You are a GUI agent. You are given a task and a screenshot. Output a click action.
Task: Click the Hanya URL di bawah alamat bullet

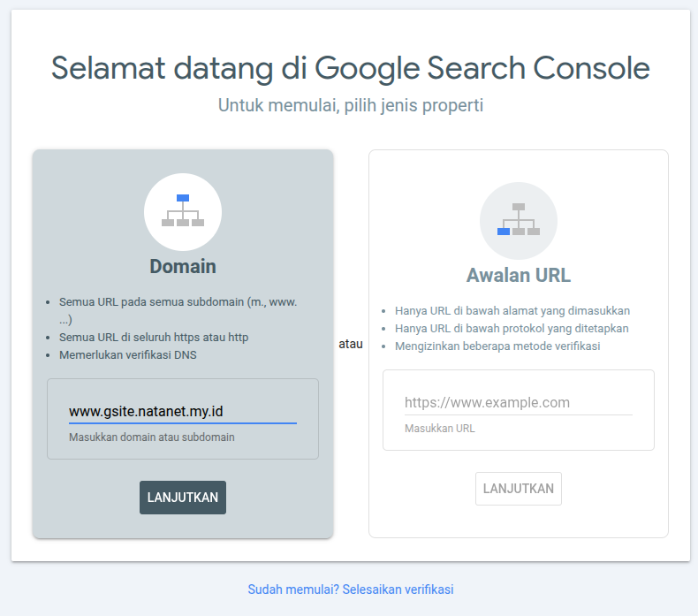[512, 310]
